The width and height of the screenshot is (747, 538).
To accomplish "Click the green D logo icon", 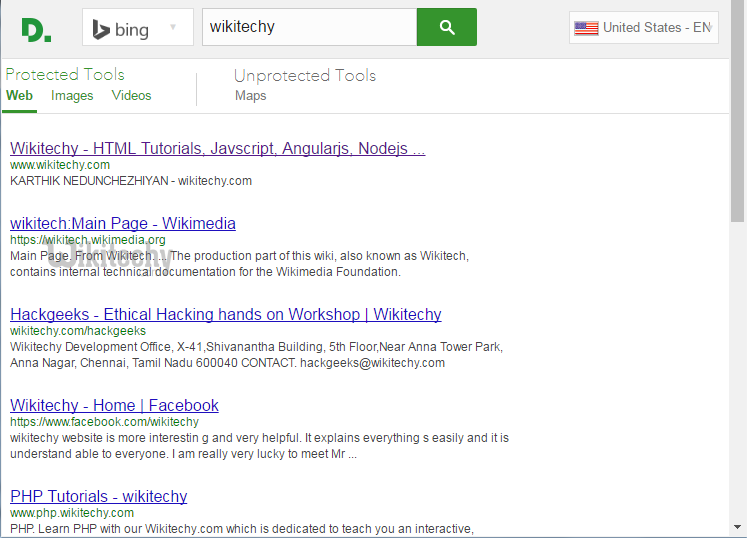I will click(x=35, y=29).
